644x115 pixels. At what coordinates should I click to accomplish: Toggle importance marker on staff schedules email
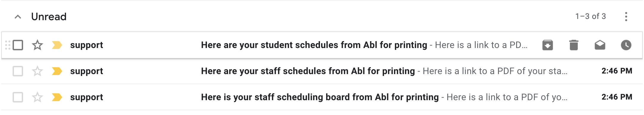point(57,71)
